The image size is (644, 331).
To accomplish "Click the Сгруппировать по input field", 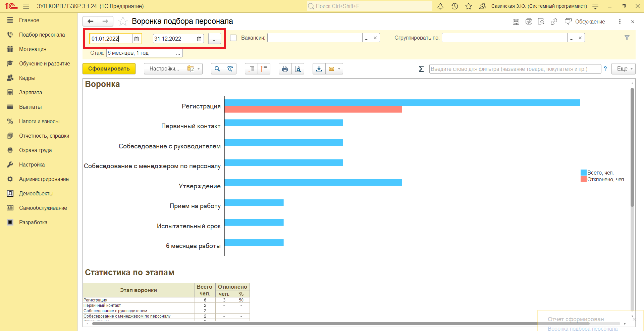I will 504,38.
